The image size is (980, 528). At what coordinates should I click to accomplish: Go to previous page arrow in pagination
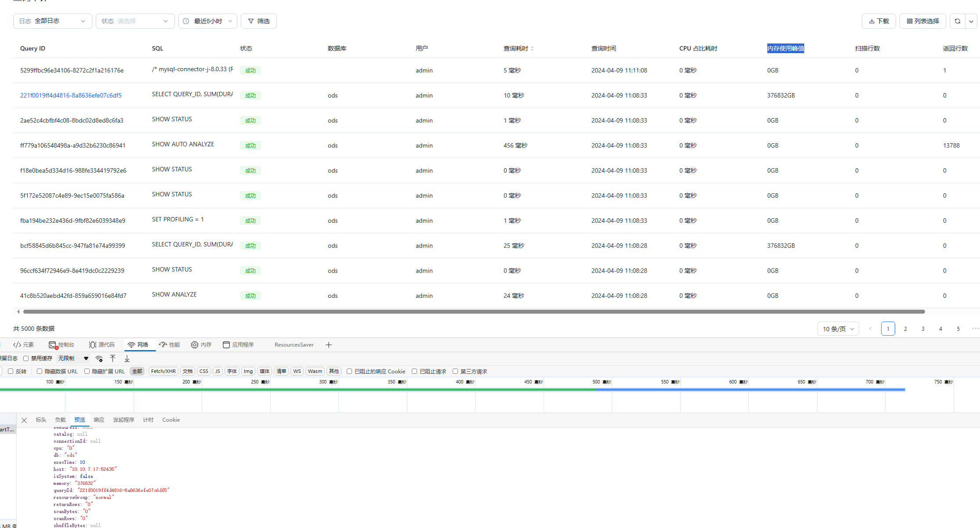(871, 329)
